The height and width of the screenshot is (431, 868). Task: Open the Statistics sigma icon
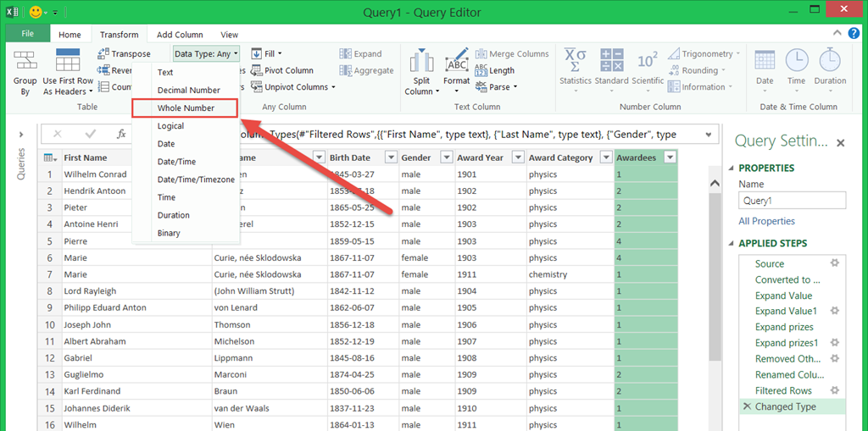pos(576,61)
